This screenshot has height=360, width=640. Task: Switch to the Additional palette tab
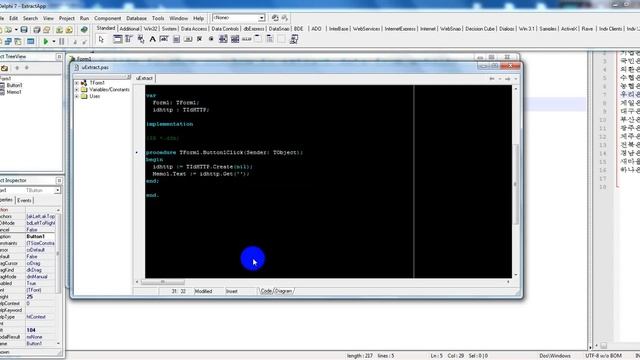[x=129, y=29]
